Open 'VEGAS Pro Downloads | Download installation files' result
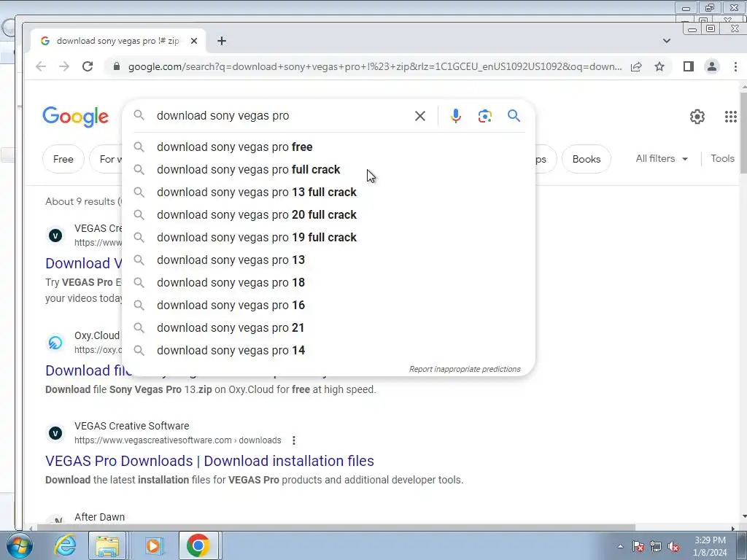This screenshot has width=747, height=560. pos(209,461)
